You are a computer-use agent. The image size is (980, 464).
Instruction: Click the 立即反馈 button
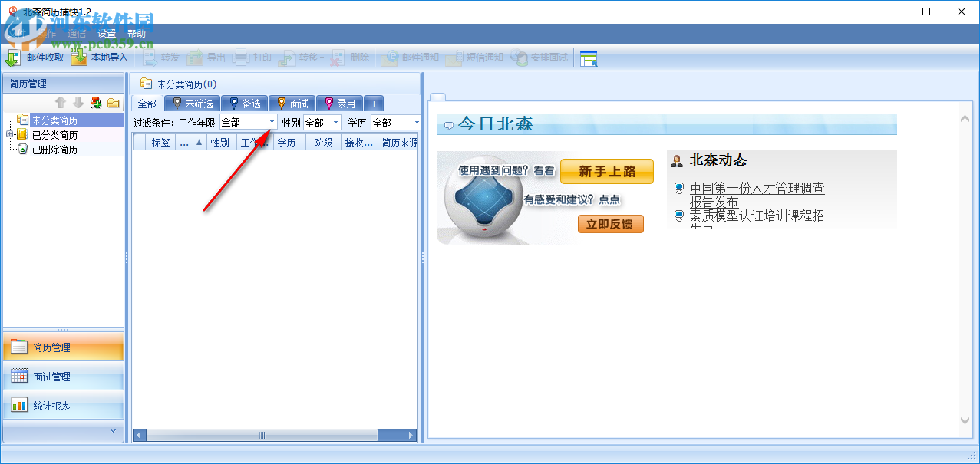tap(611, 224)
